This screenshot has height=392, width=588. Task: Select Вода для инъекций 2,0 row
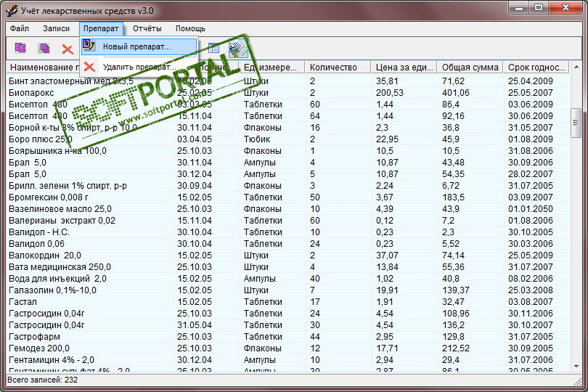tap(288, 279)
